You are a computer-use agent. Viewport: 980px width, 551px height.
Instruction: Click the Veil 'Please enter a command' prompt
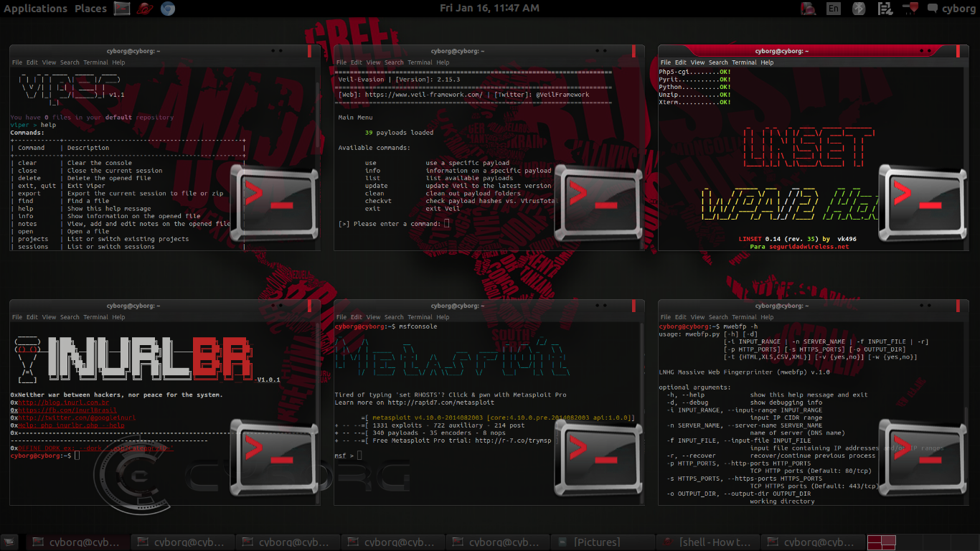point(394,223)
